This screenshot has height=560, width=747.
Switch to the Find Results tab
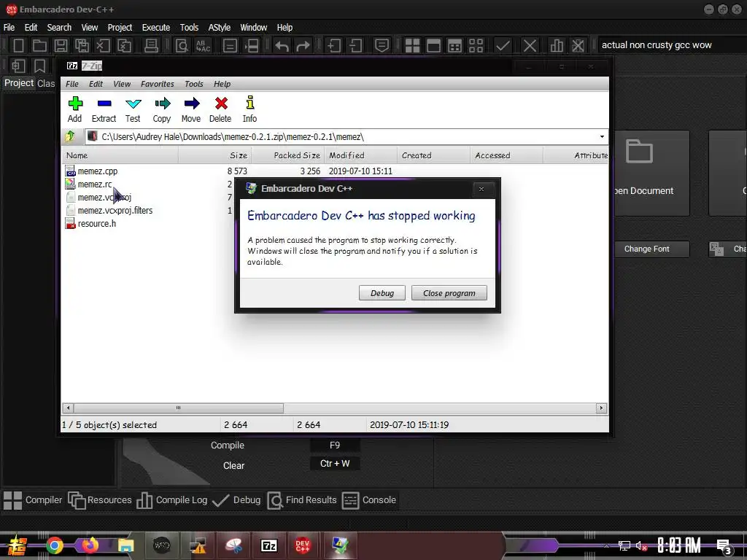pos(302,500)
